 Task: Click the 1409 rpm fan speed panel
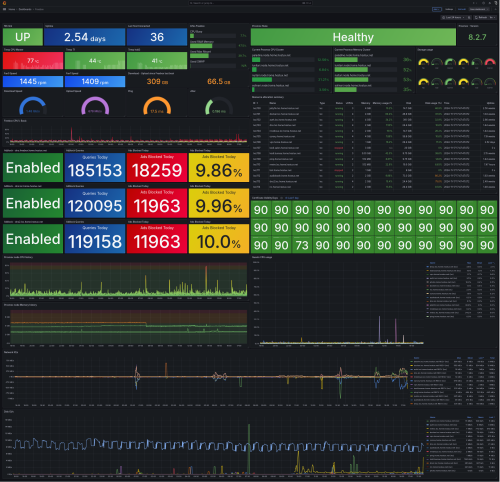pos(95,81)
